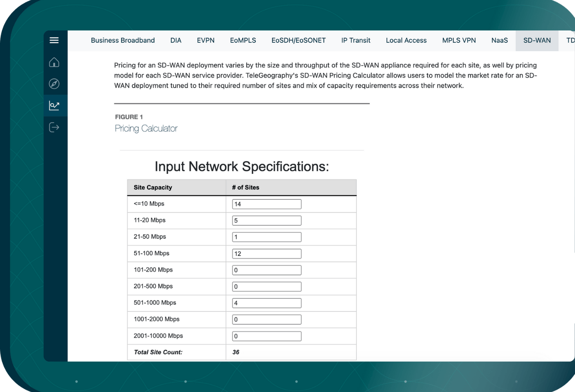
Task: Select the NaaS tab
Action: (499, 40)
